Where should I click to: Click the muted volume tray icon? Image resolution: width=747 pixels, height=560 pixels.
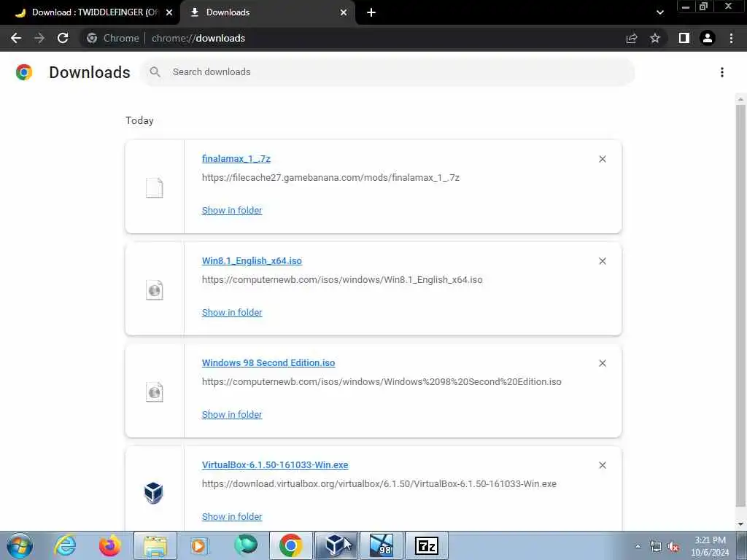click(673, 547)
